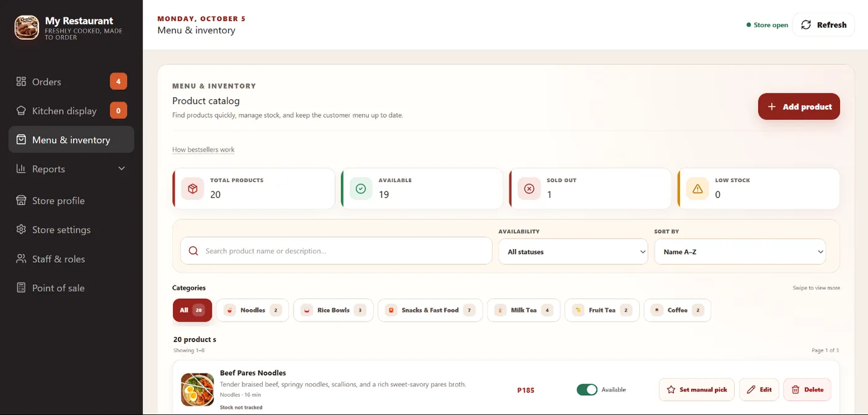This screenshot has height=415, width=868.
Task: Click the refresh arrows icon
Action: (806, 25)
